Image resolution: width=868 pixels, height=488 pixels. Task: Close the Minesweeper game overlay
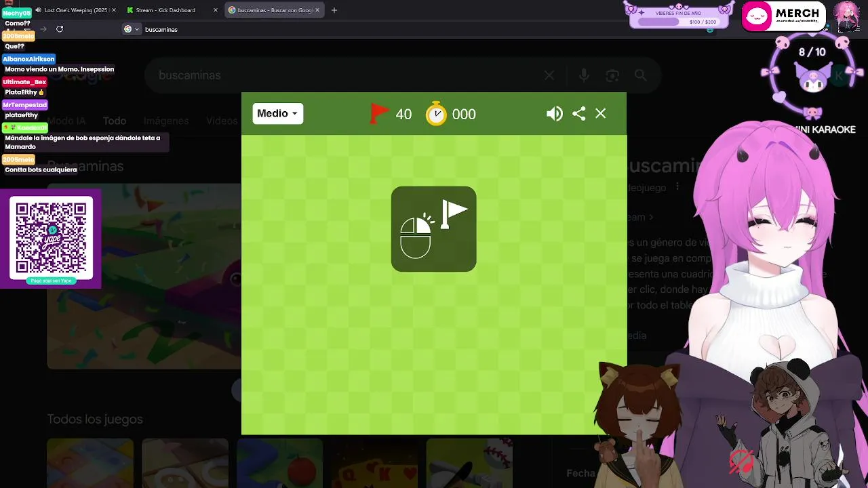tap(601, 114)
